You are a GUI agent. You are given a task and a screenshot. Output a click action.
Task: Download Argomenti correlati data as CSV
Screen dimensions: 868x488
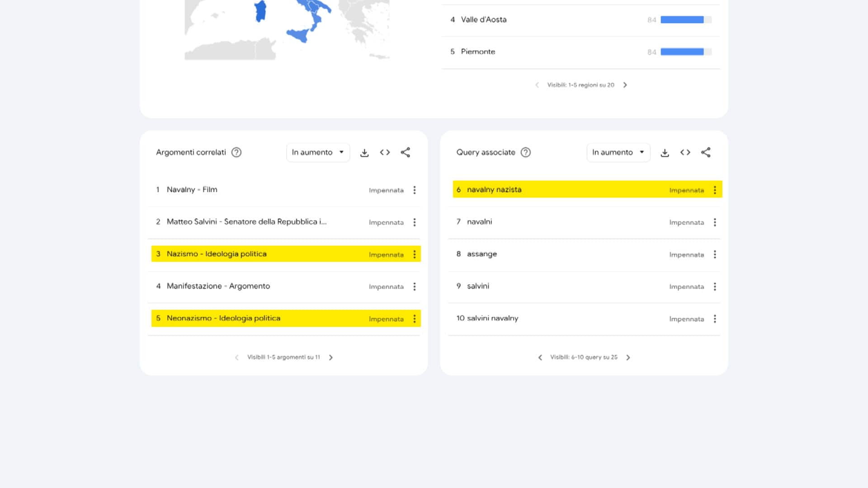(364, 153)
